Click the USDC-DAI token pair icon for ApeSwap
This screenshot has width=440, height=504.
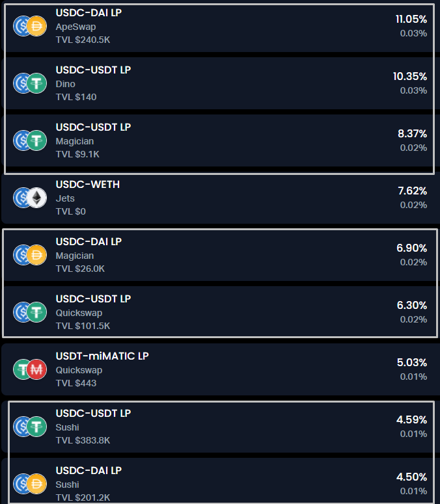pyautogui.click(x=30, y=26)
